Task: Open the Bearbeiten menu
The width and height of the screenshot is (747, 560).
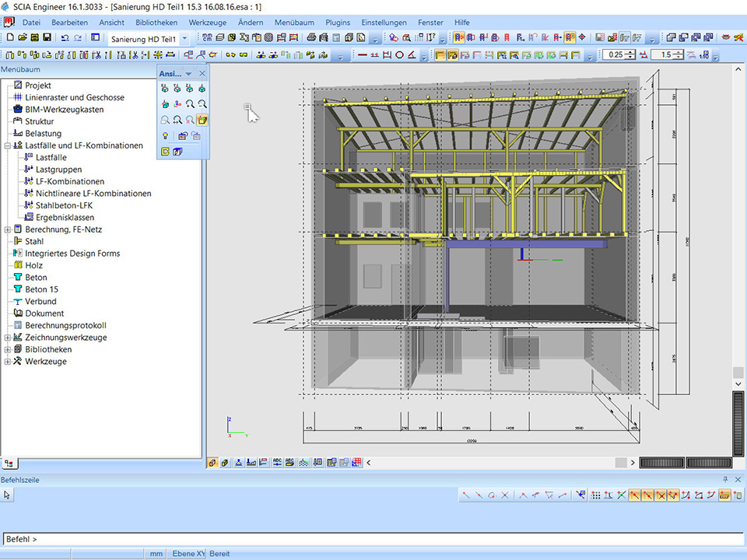Action: [69, 23]
